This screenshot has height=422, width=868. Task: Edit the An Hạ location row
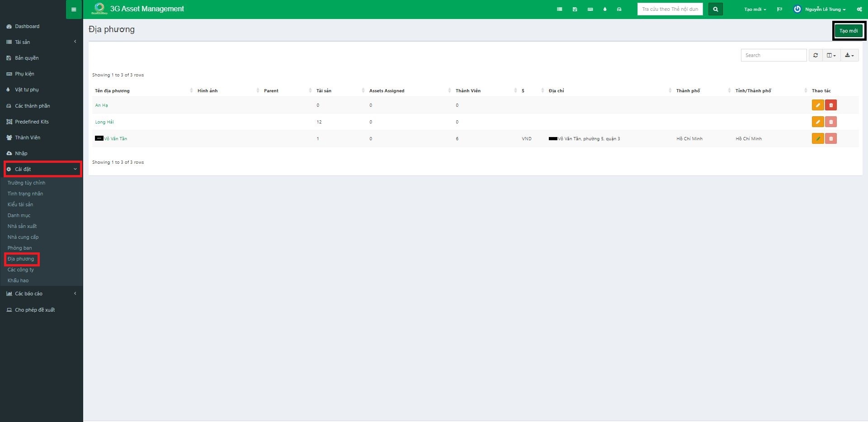(x=817, y=105)
